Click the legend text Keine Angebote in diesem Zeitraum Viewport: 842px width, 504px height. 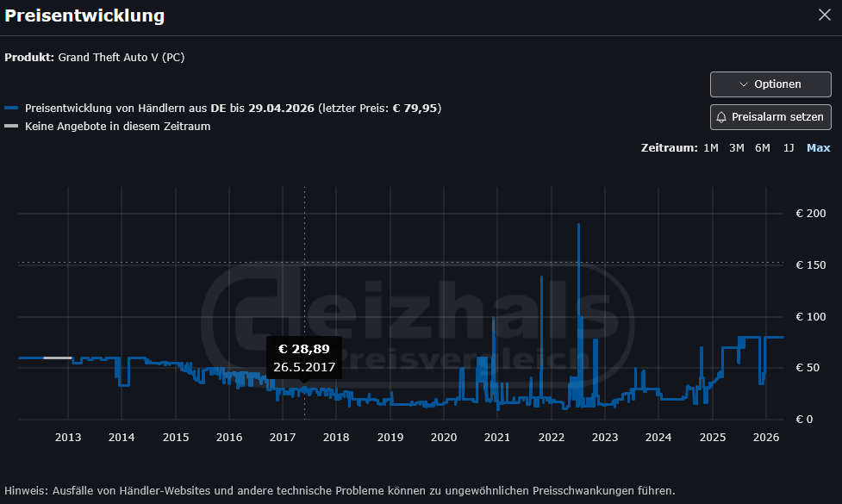117,126
